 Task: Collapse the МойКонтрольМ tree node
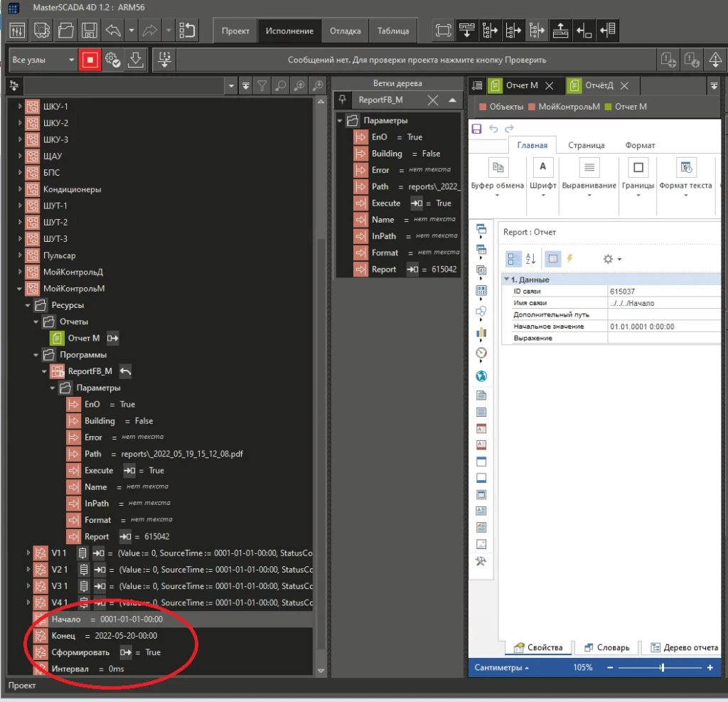coord(21,289)
